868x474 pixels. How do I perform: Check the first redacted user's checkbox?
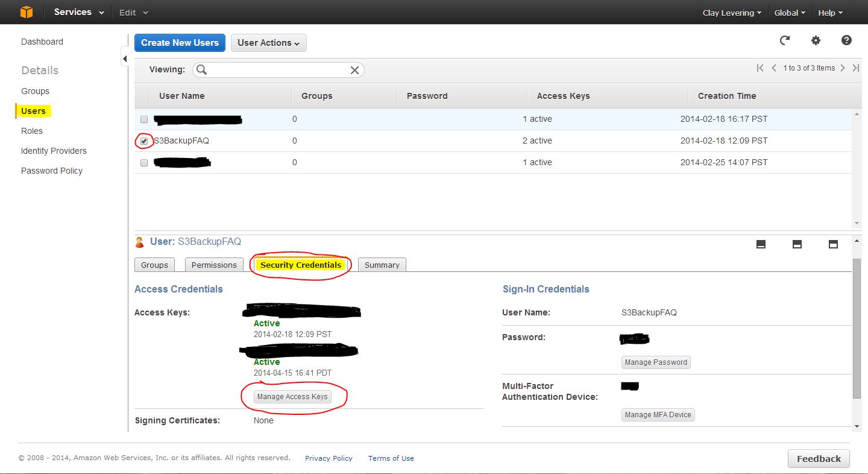point(144,119)
